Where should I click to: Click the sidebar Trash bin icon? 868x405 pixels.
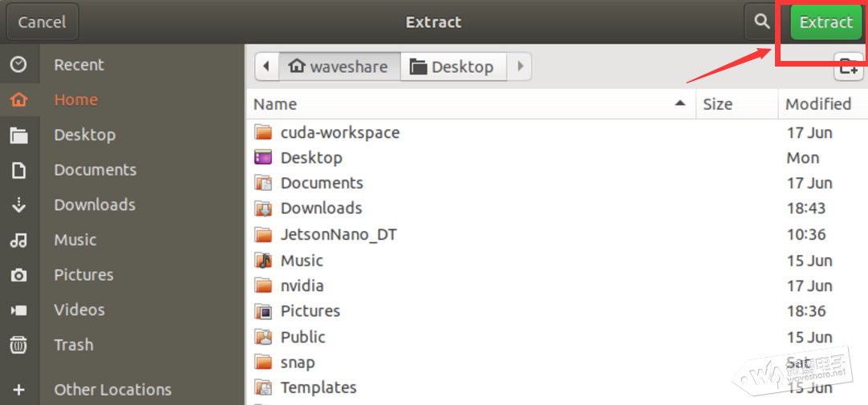click(x=18, y=345)
